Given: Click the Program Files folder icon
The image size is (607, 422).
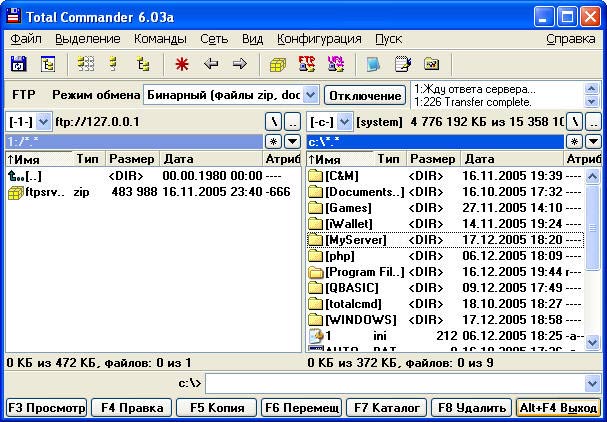Looking at the screenshot, I should (x=316, y=272).
